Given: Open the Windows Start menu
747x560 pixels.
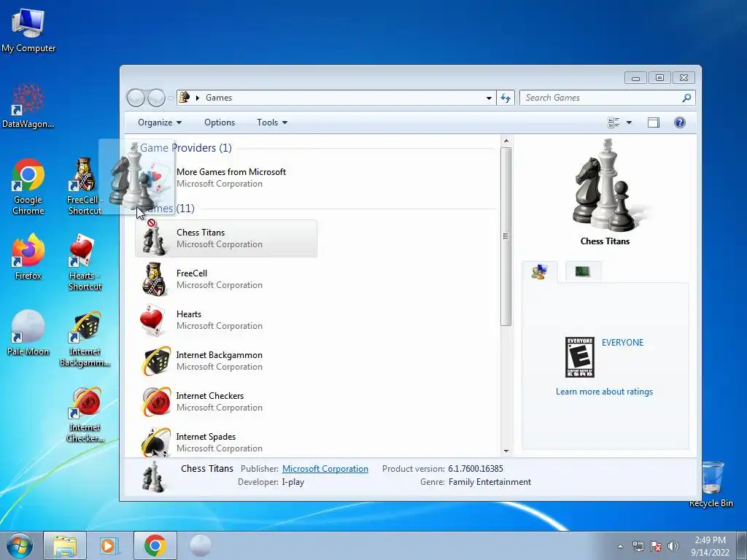Looking at the screenshot, I should [19, 545].
